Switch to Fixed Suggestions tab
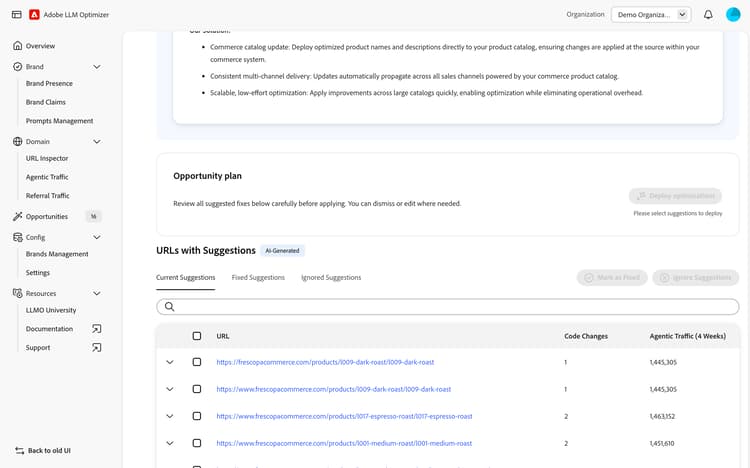Viewport: 750px width, 468px height. (258, 278)
